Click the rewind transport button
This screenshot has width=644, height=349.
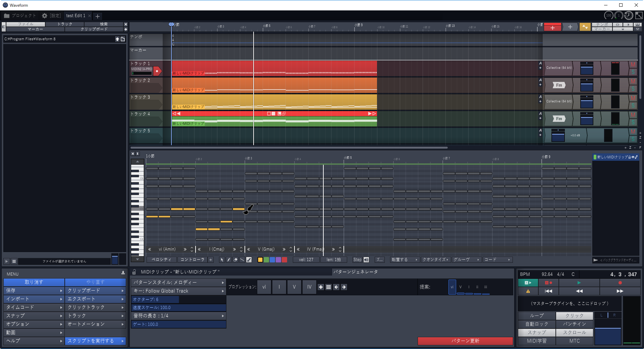(579, 291)
